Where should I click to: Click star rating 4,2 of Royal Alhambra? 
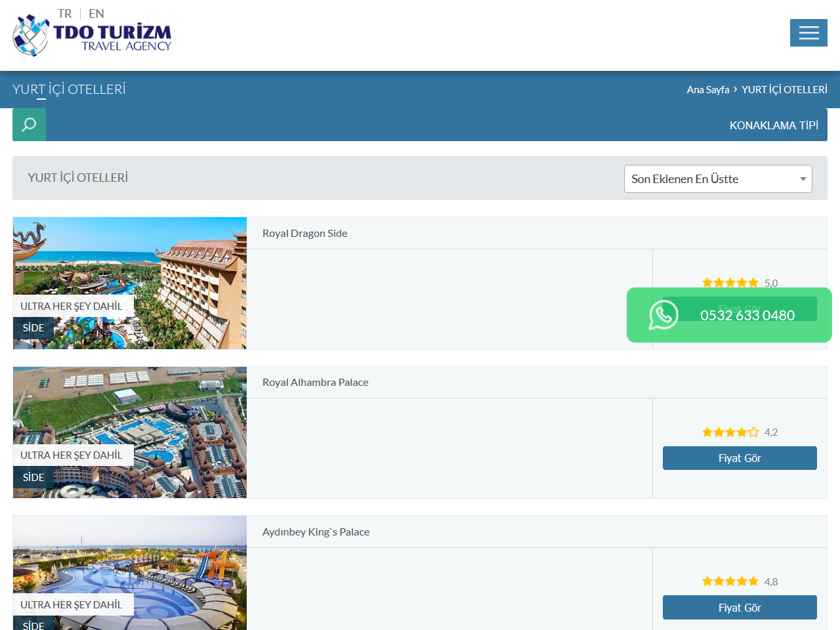click(740, 432)
